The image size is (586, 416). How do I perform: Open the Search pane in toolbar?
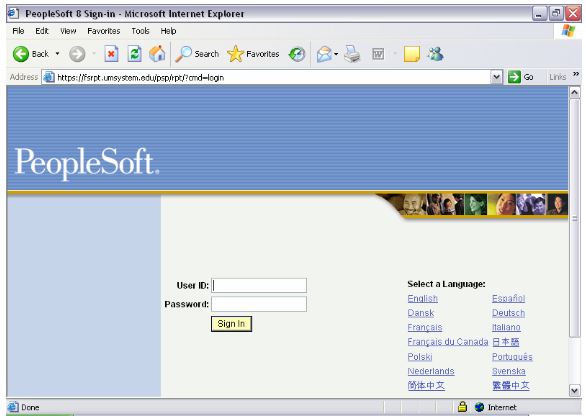point(197,54)
